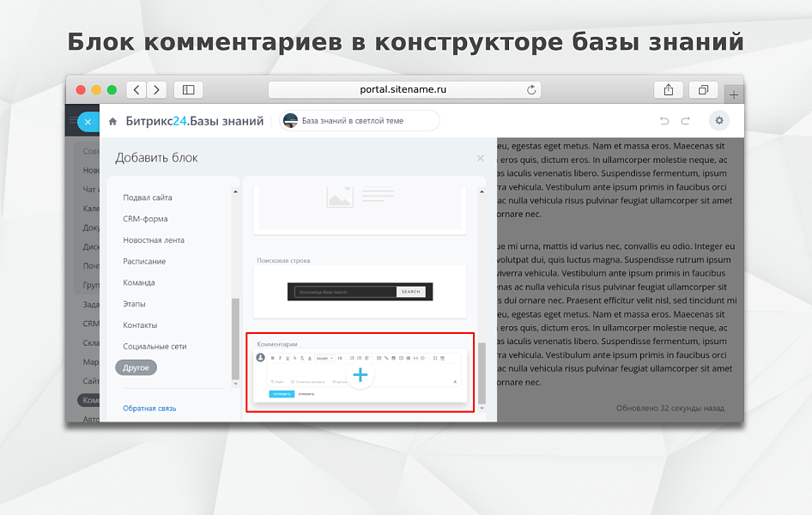812x515 pixels.
Task: Toggle italic formatting in the comment editor
Action: point(280,358)
